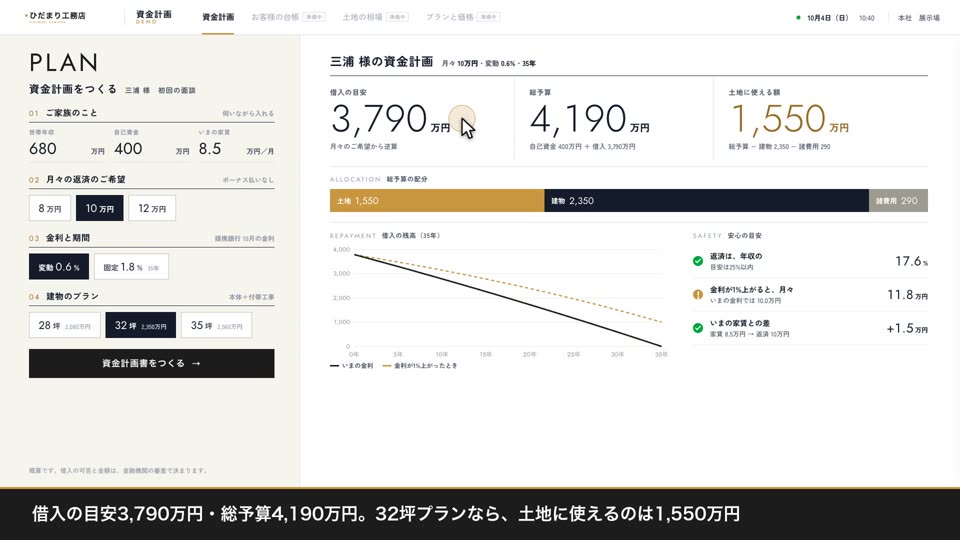The image size is (960, 540).
Task: Click the 03 金利と期間 section heading
Action: click(59, 238)
